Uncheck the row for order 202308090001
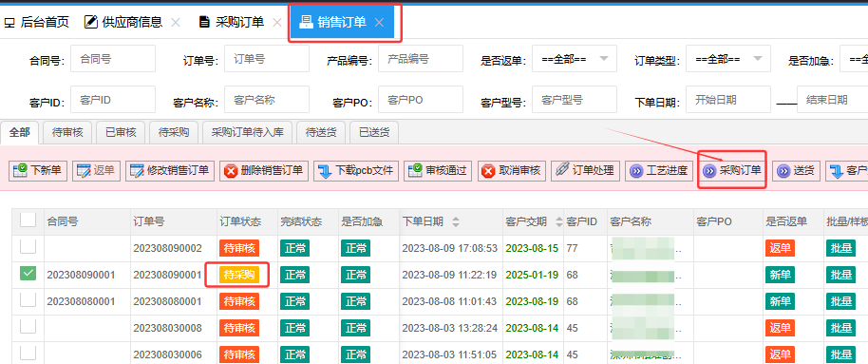 (28, 273)
